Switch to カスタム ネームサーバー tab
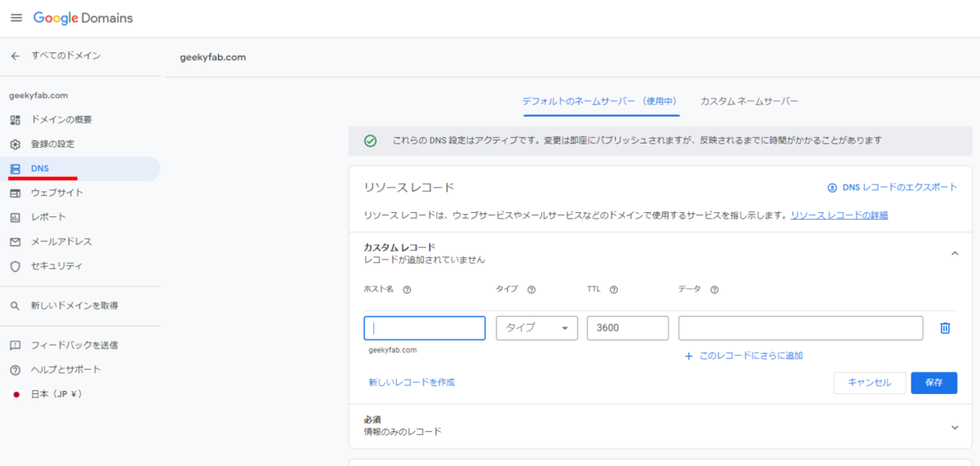Viewport: 980px width, 466px height. 749,101
